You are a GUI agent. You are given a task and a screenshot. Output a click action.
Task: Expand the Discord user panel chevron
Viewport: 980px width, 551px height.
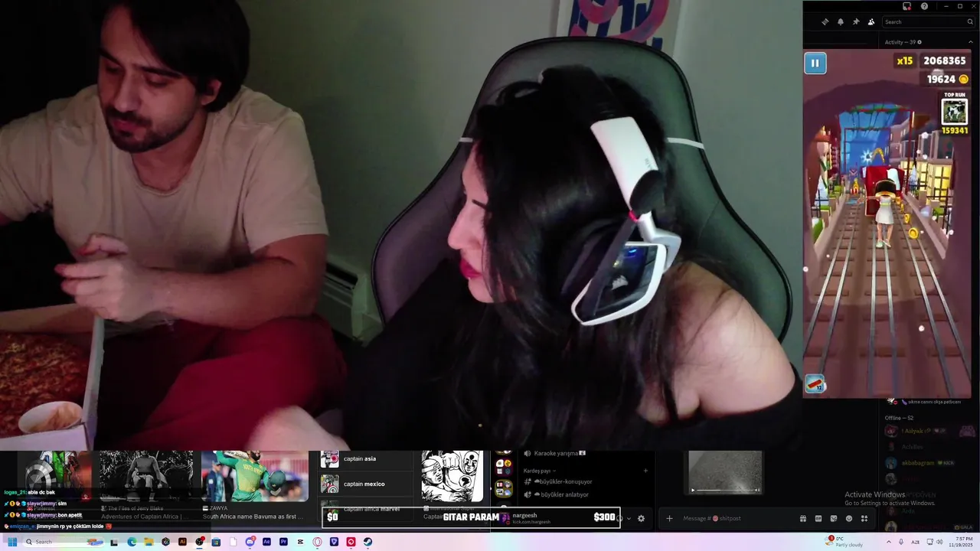[x=629, y=518]
